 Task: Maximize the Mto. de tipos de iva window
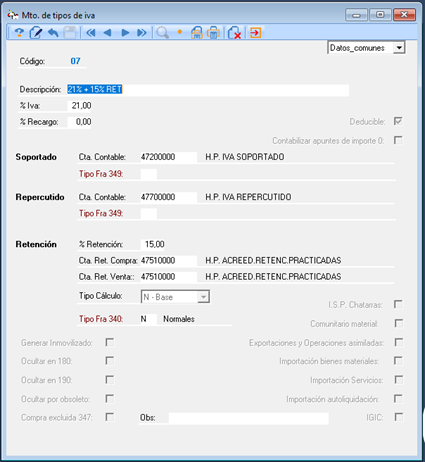(380, 15)
